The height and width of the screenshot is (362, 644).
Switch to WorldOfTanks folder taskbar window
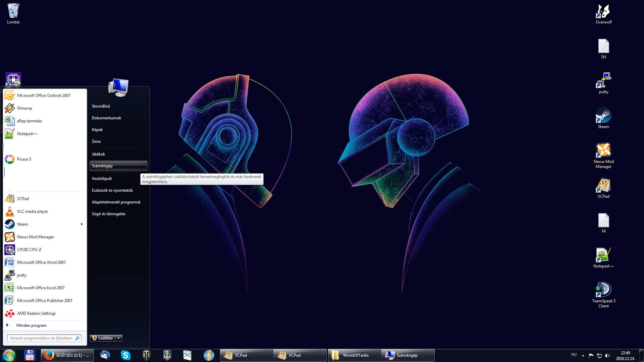pos(355,355)
